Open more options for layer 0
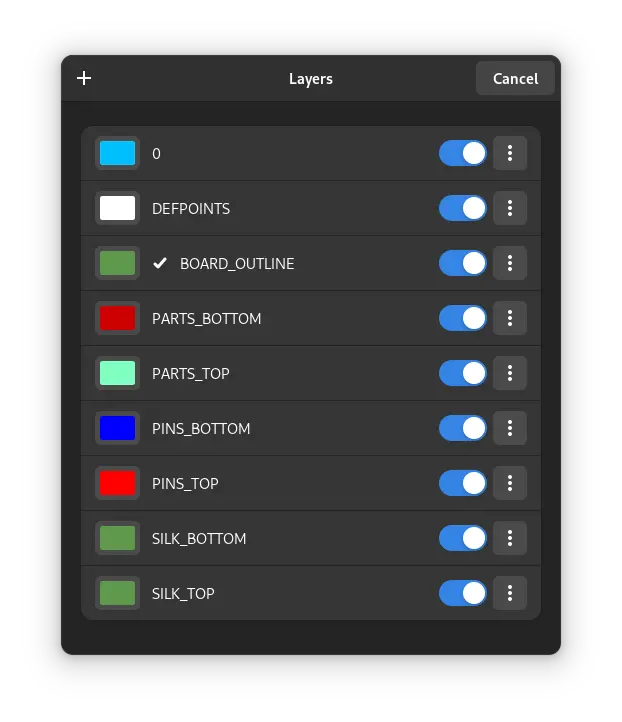 510,153
